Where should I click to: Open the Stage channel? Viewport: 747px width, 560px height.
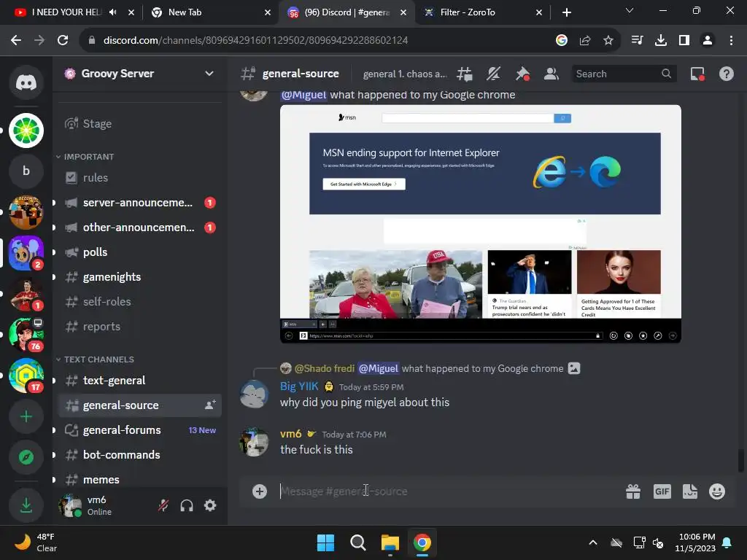(139, 123)
